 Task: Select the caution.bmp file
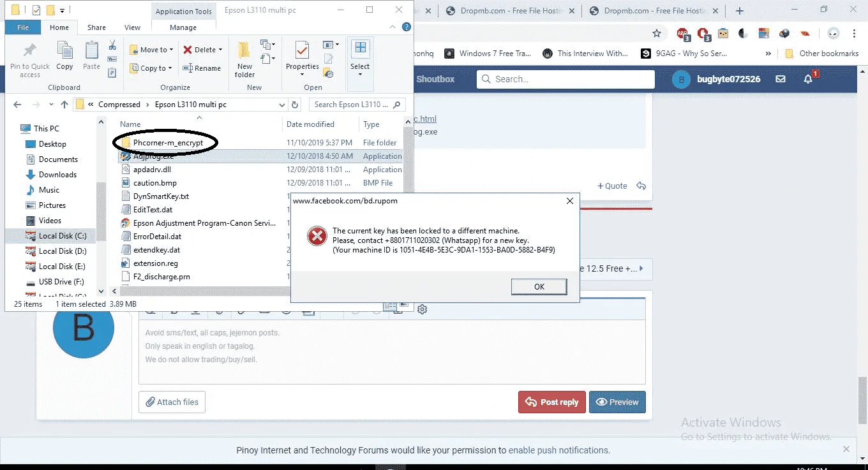click(155, 183)
